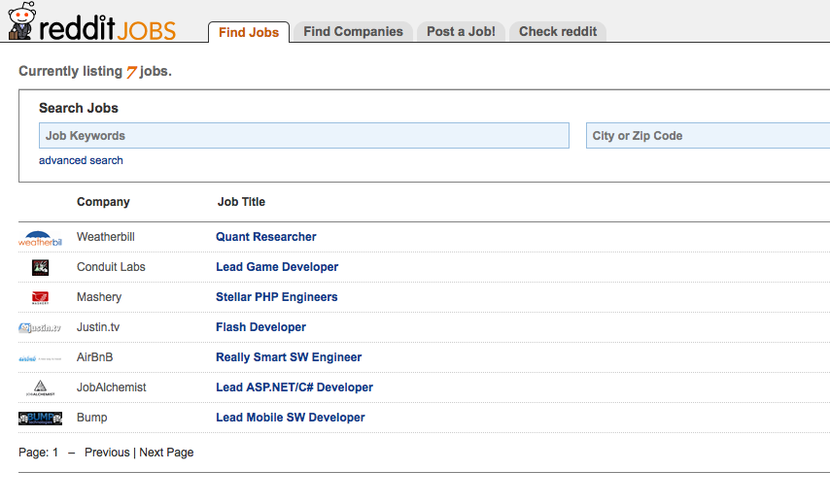830x504 pixels.
Task: Click the Weatherbill company logo
Action: (40, 238)
